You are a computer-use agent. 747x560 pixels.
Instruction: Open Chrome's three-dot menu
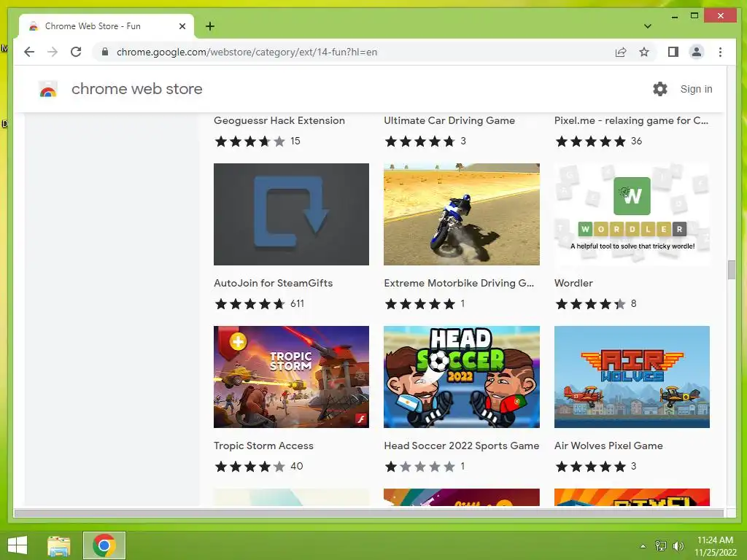tap(720, 52)
